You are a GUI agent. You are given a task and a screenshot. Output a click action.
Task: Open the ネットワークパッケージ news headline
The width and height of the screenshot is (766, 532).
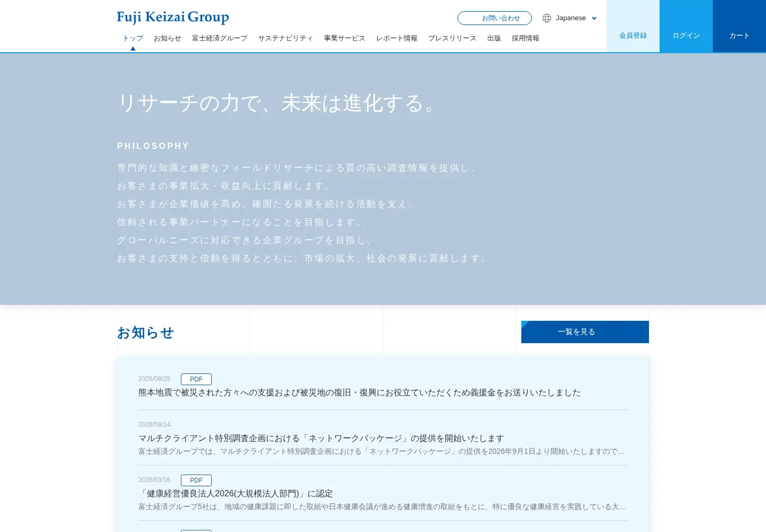coord(321,438)
